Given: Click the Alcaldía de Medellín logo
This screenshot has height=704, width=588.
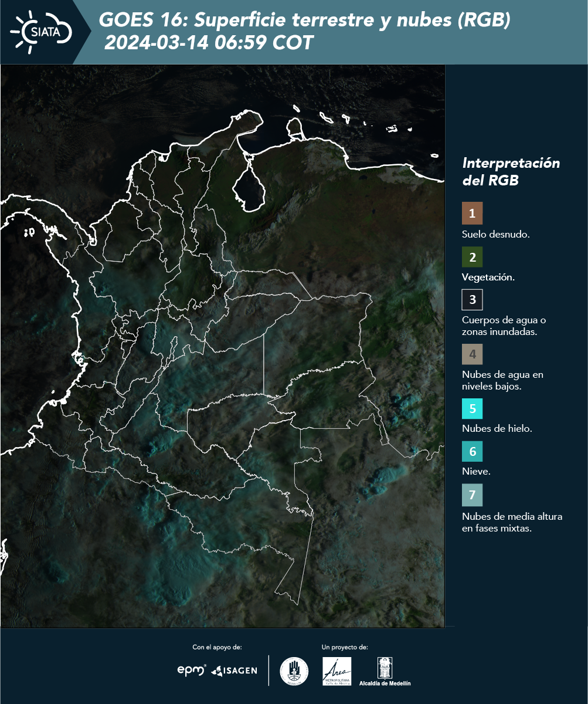Looking at the screenshot, I should [385, 672].
